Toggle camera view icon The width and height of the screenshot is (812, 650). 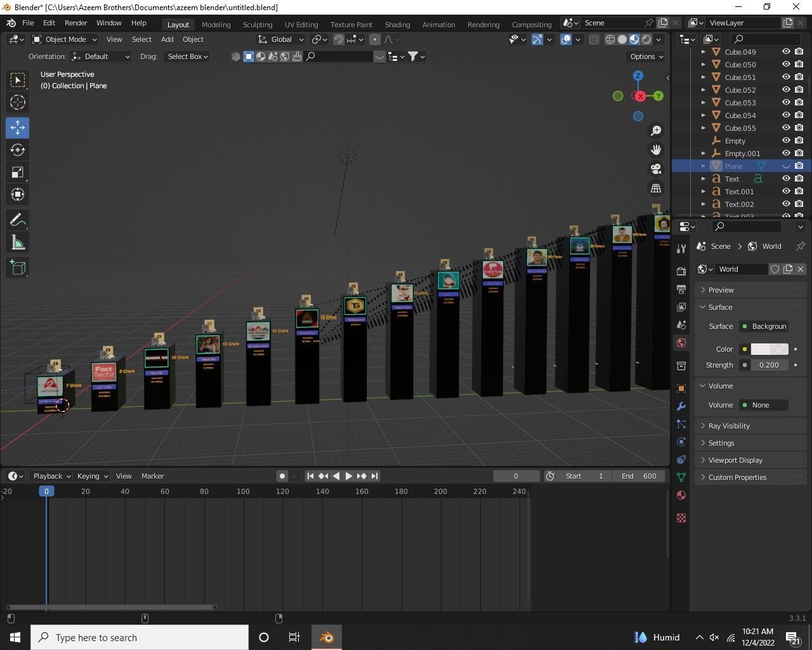tap(656, 169)
